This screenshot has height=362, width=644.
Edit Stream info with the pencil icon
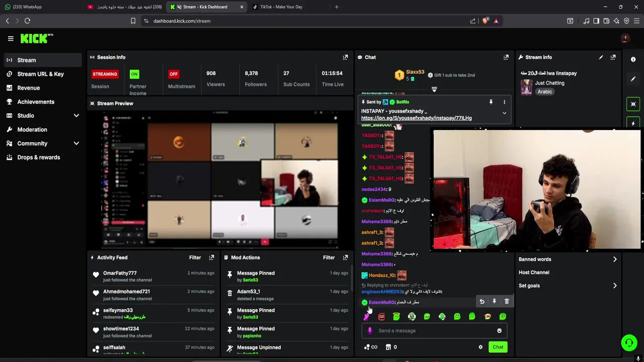tap(601, 57)
